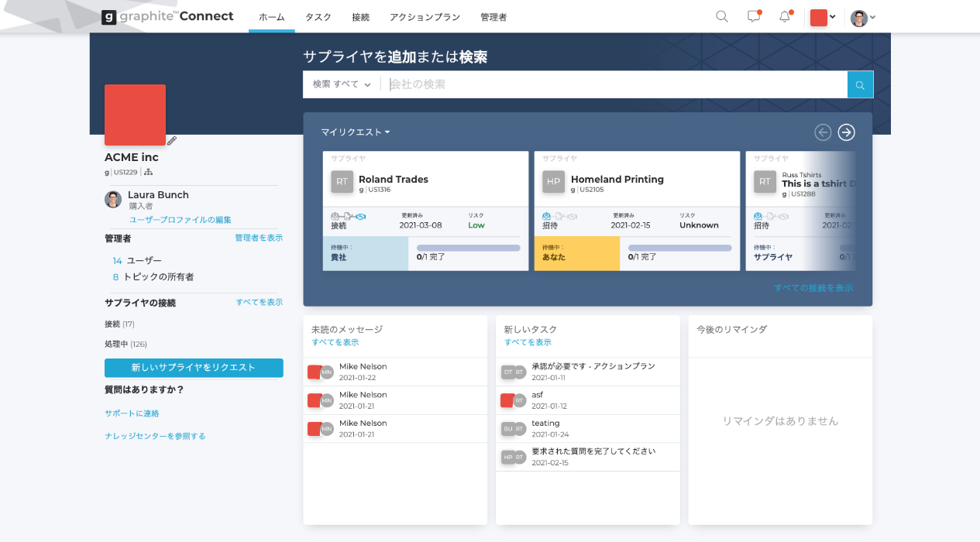Image resolution: width=980 pixels, height=542 pixels.
Task: Click Roland Trades progress bar
Action: (468, 248)
